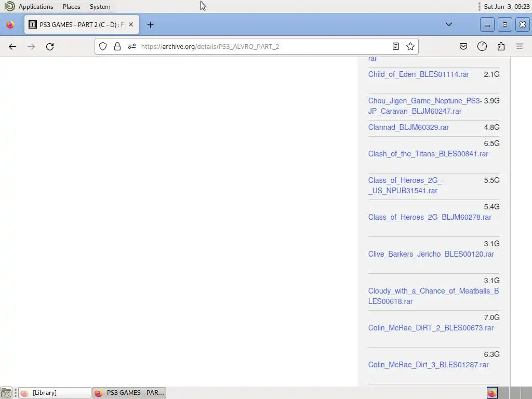Download Child_of_Eden_BLES01114.rar
532x399 pixels.
click(x=418, y=74)
